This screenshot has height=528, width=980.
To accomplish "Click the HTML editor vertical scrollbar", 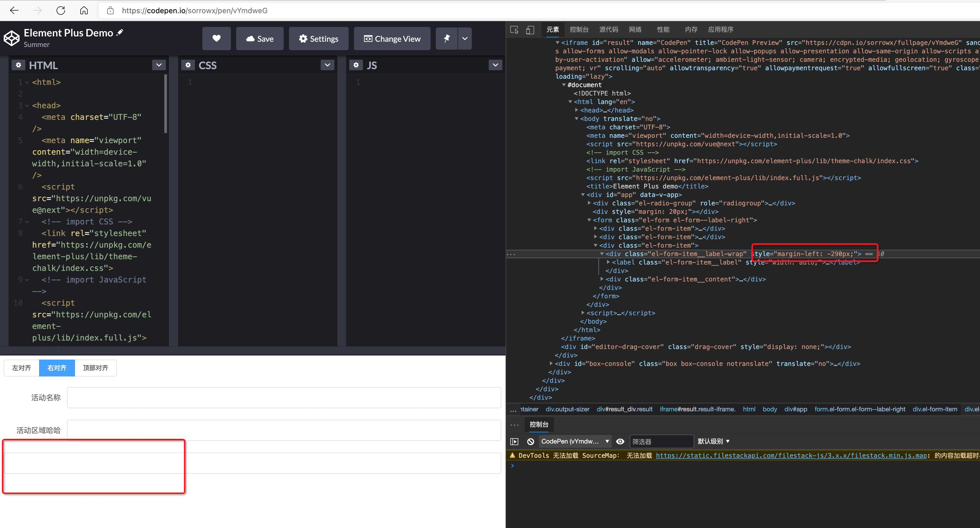I will (165, 104).
